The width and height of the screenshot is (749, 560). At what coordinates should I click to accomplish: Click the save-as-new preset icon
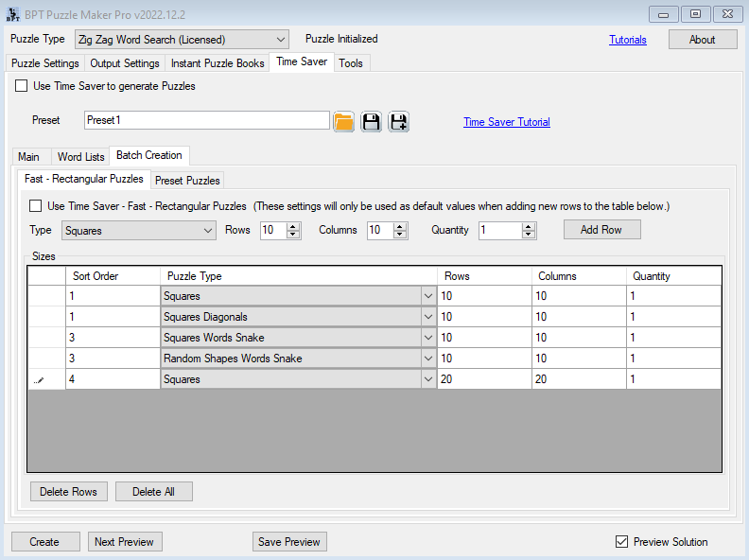pyautogui.click(x=398, y=121)
